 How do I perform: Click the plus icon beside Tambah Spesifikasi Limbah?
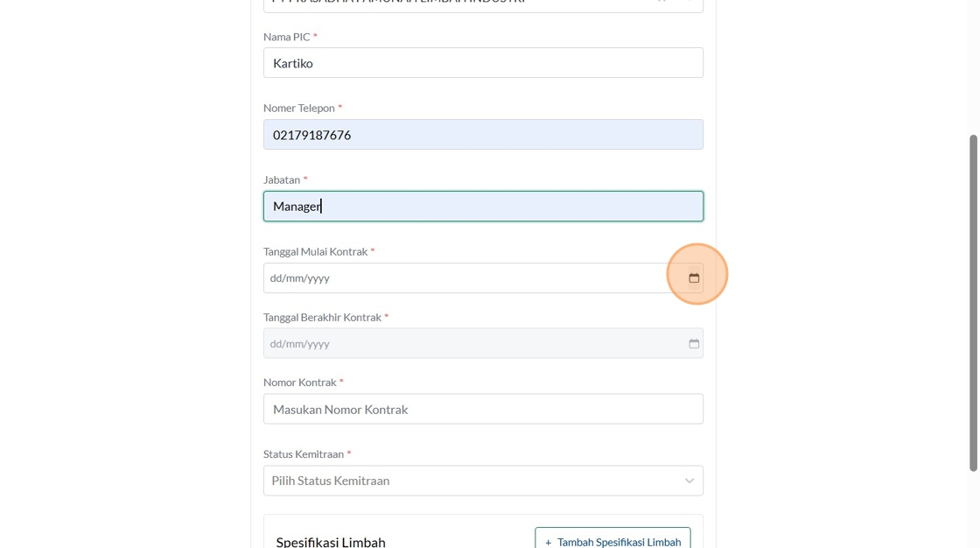549,543
